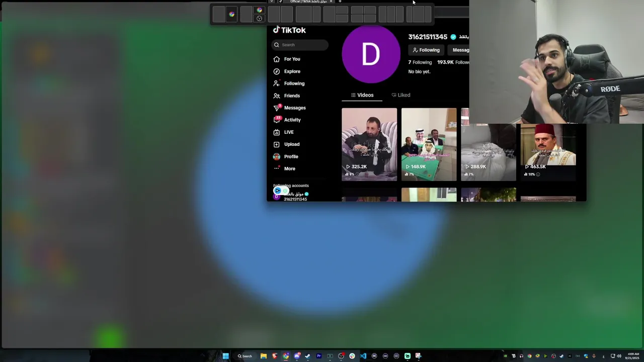Open the Activity notifications
Screen dimensions: 644x362
(x=292, y=120)
